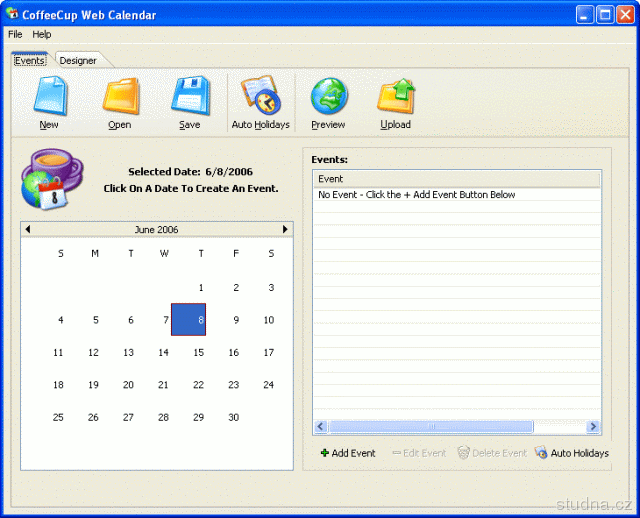Select June 7 on the calendar
The image size is (640, 518).
pyautogui.click(x=166, y=320)
